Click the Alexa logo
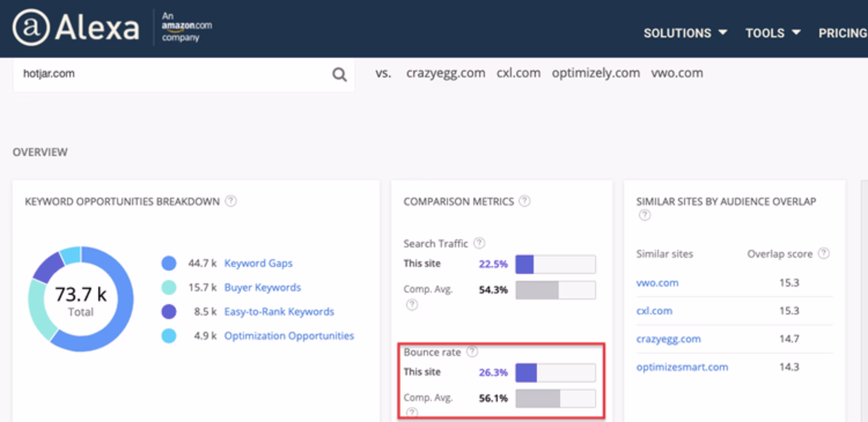The height and width of the screenshot is (422, 868). pyautogui.click(x=76, y=28)
